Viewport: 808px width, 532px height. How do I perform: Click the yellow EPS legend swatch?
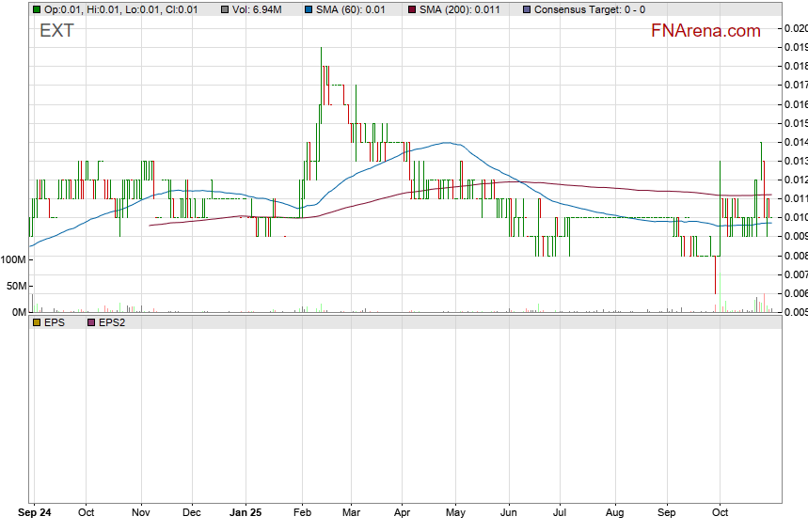click(x=37, y=321)
